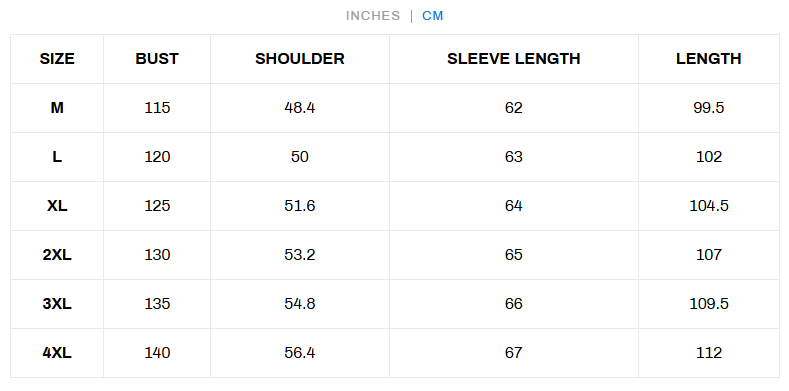Select the 3XL size row label
Screen dimensions: 789x391
tap(57, 304)
